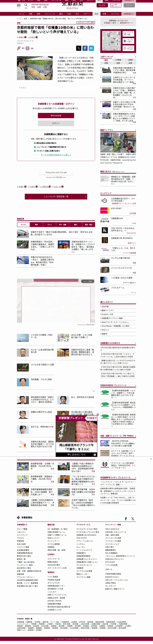Viewport: 153px width, 644px height.
Task: Open 文化 in main navigation
Action: tap(77, 14)
